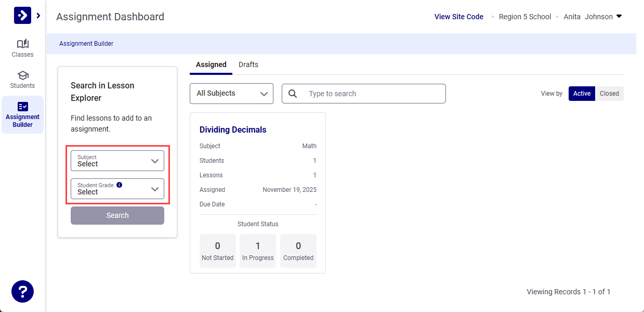Click the View Site Code link
The width and height of the screenshot is (644, 312).
click(x=458, y=16)
